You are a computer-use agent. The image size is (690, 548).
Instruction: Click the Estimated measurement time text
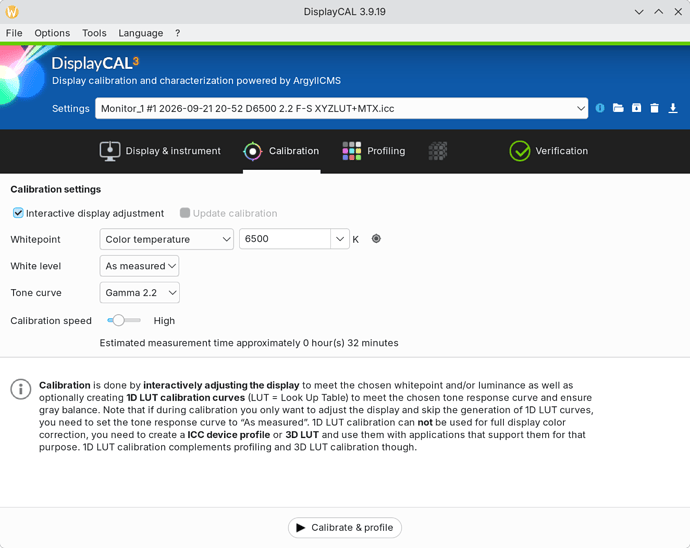click(249, 343)
